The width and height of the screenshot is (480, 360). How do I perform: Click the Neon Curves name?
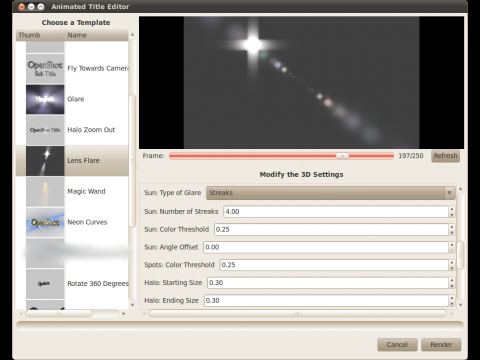click(87, 222)
